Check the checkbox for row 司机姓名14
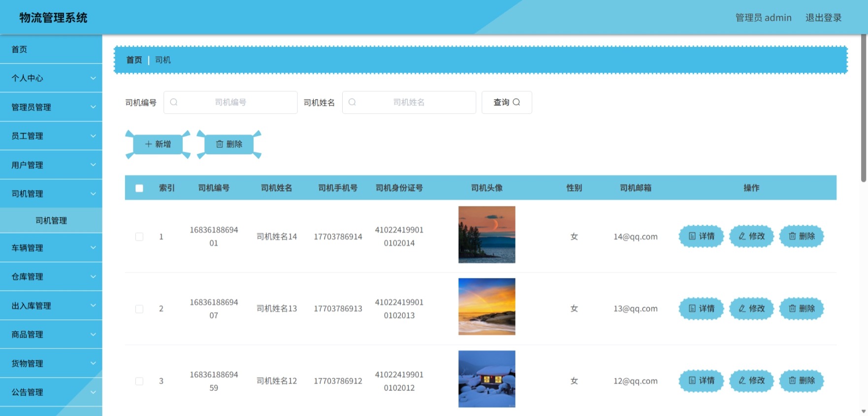Image resolution: width=868 pixels, height=416 pixels. (139, 237)
